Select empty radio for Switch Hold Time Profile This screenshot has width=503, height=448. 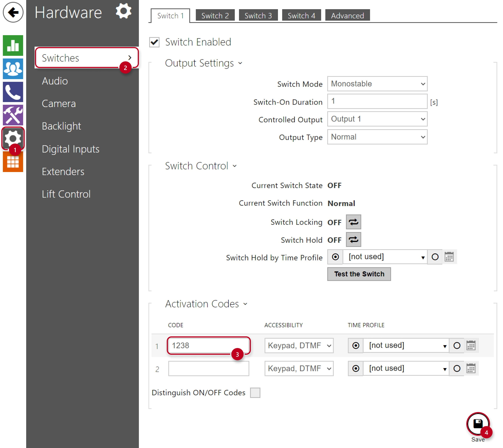(435, 257)
